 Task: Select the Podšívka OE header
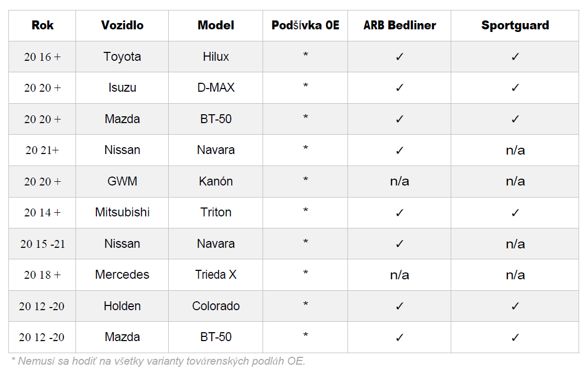(305, 25)
